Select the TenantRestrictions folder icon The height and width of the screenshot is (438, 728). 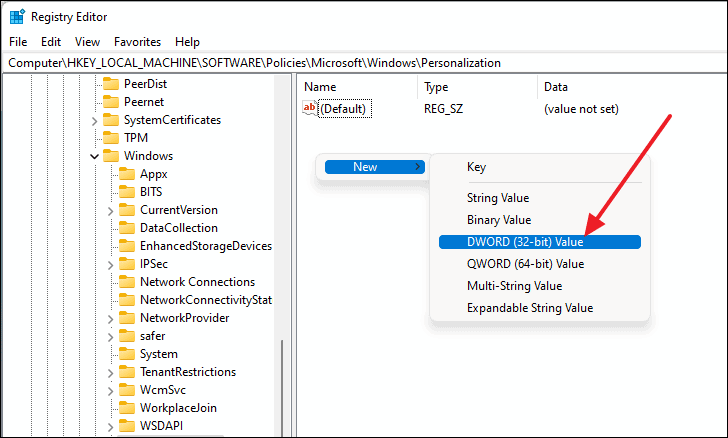pyautogui.click(x=127, y=372)
